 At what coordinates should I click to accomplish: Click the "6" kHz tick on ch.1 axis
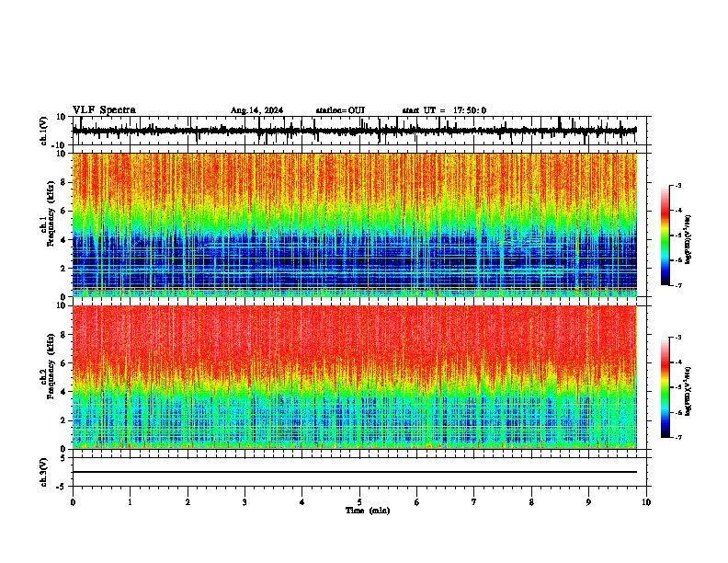click(65, 211)
